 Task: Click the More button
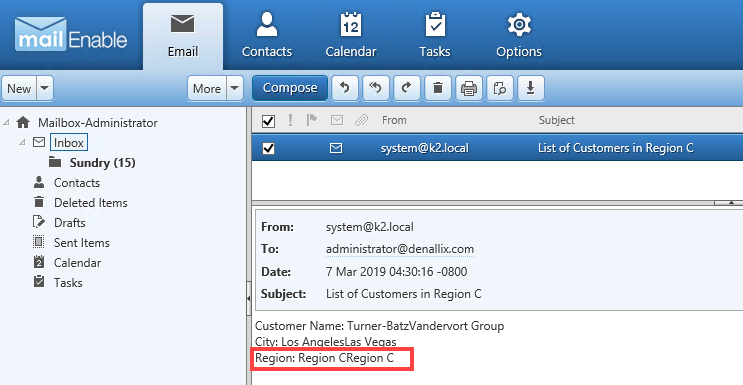coord(207,89)
